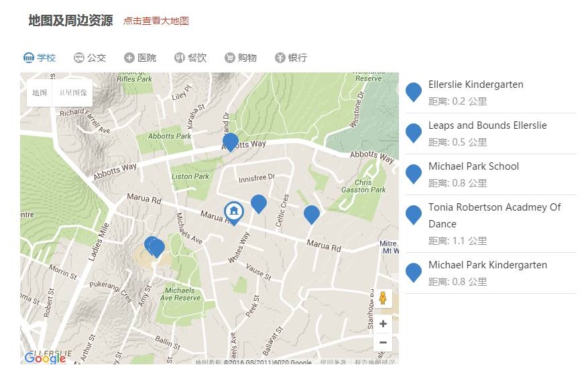This screenshot has width=588, height=373.
Task: Click the Abbotts Park label on map
Action: click(x=170, y=136)
